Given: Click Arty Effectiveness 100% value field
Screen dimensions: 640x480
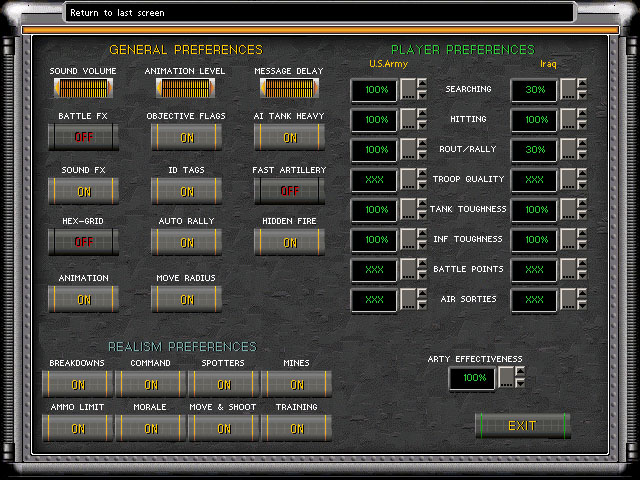Looking at the screenshot, I should (x=473, y=378).
